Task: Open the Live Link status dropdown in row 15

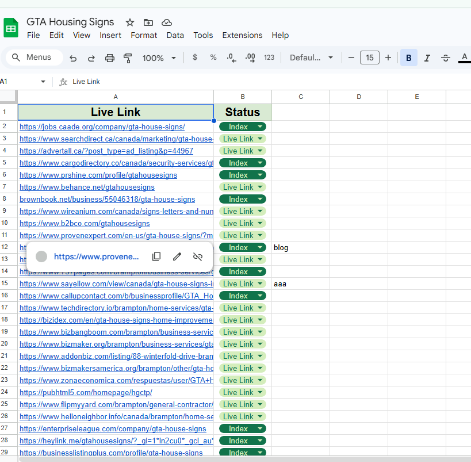Action: (x=242, y=284)
